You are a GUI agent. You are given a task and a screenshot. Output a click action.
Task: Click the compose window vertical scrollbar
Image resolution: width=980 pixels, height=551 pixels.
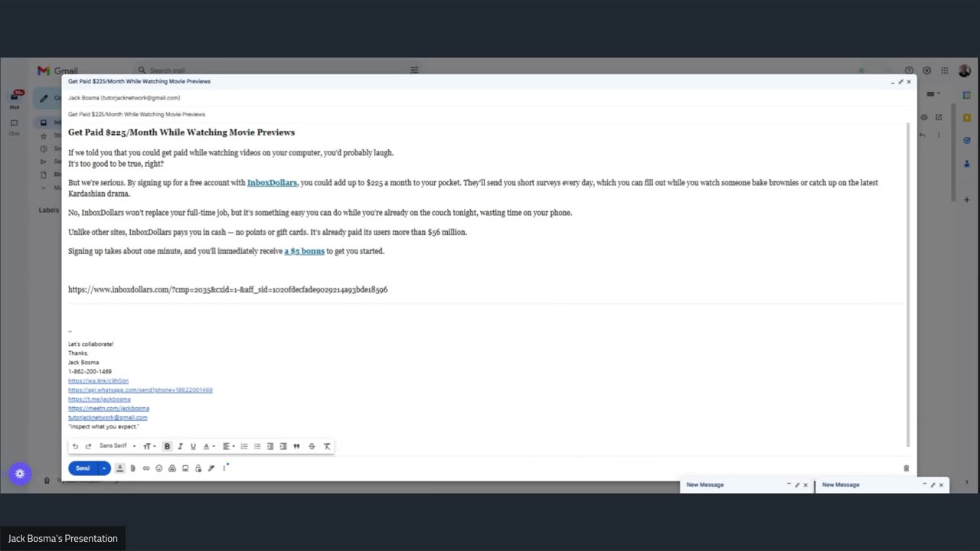point(908,283)
